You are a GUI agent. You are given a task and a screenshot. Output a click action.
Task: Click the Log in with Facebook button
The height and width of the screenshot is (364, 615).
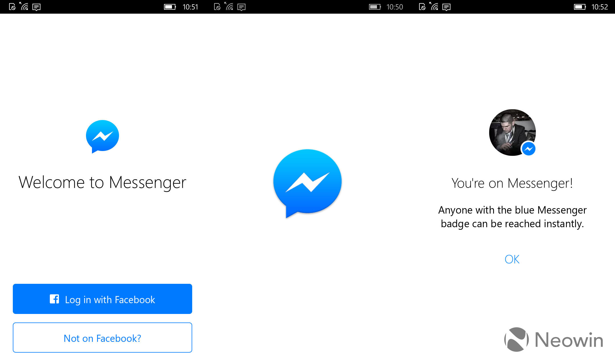[x=102, y=299]
